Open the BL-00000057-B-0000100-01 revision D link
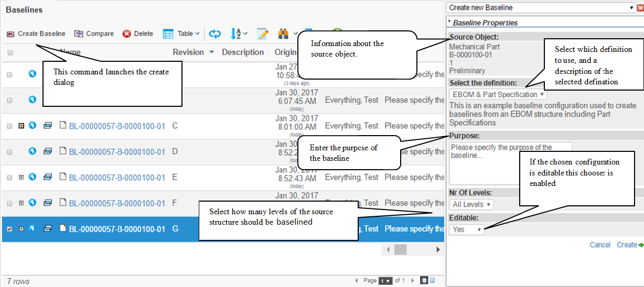The width and height of the screenshot is (644, 287). coord(117,152)
